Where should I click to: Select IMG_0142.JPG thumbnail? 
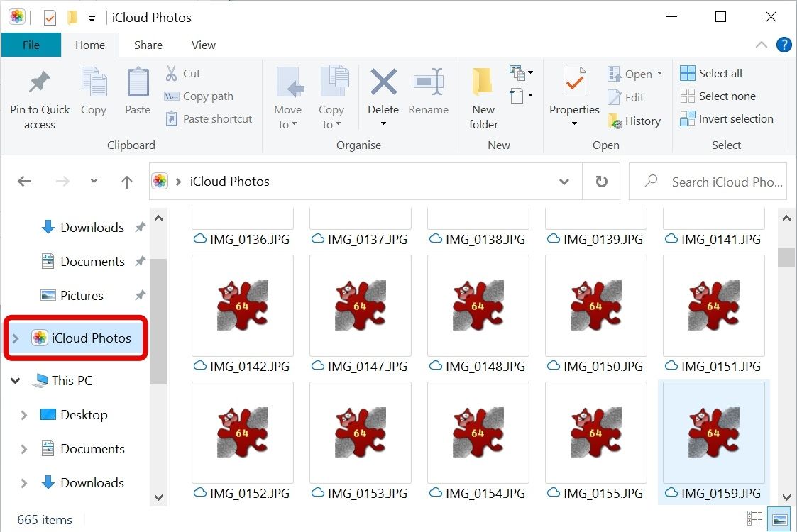coord(243,306)
